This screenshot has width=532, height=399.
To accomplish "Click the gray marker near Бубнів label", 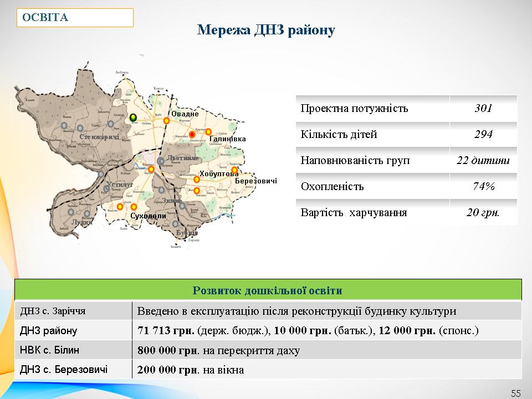I will tap(175, 224).
